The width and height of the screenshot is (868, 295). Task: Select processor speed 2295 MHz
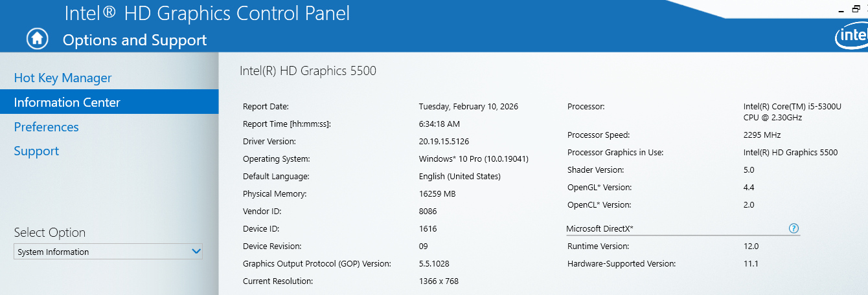[762, 135]
